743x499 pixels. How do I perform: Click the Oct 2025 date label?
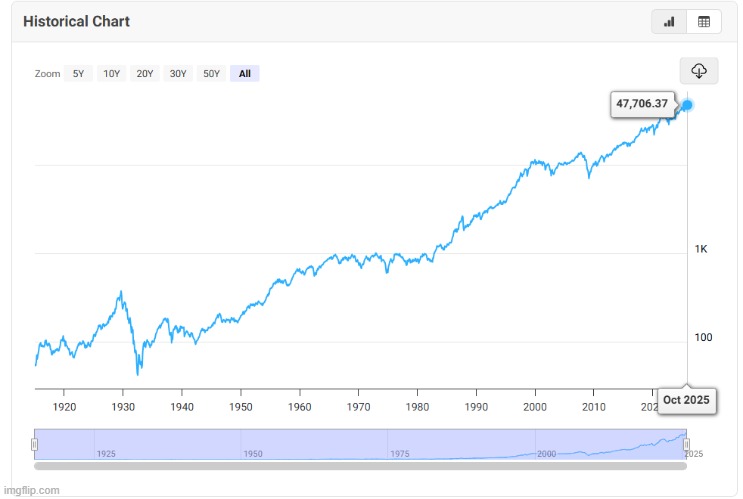686,400
